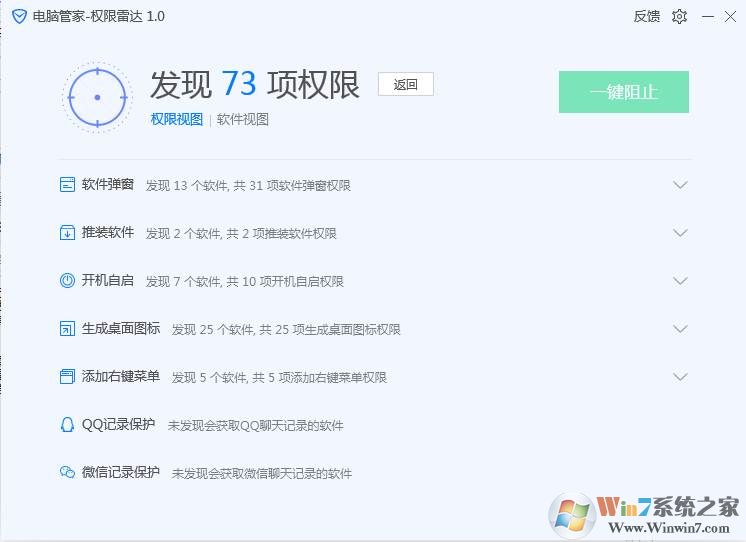Click the 推装软件 download box icon
Screen dimensions: 746x542
click(67, 233)
